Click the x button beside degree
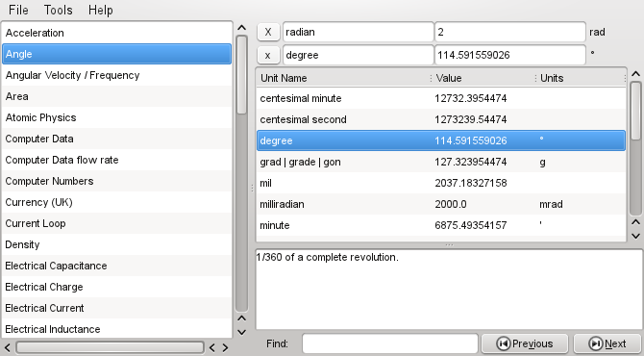This screenshot has width=644, height=356. pos(268,55)
